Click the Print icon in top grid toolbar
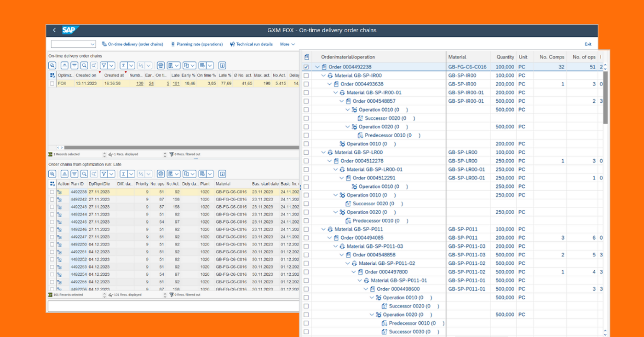The height and width of the screenshot is (337, 644). [x=161, y=65]
